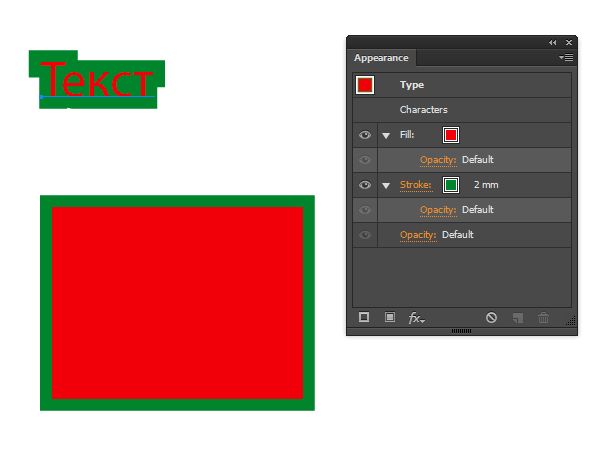Viewport: 604px width, 465px height.
Task: Click the panel bottom resize grip bar
Action: (461, 331)
